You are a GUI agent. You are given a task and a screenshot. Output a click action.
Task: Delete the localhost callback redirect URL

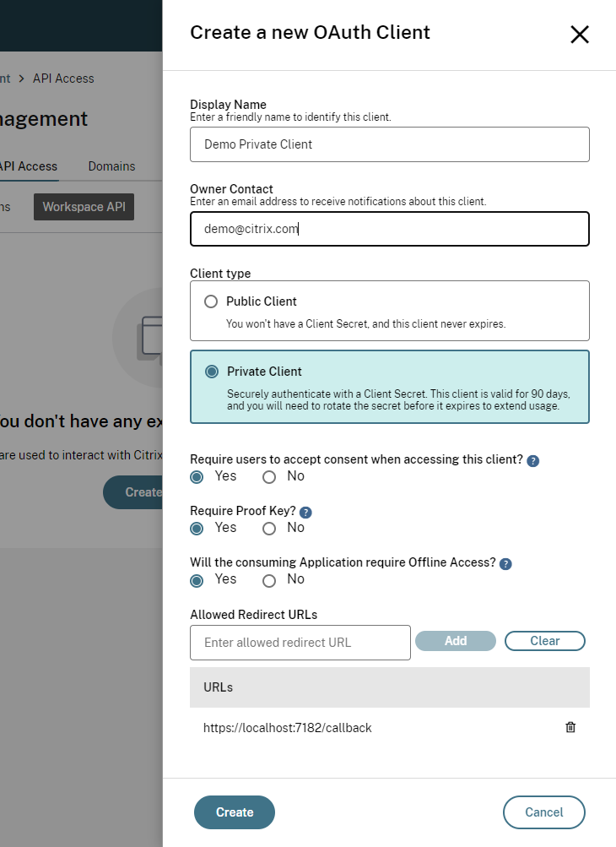click(x=570, y=727)
